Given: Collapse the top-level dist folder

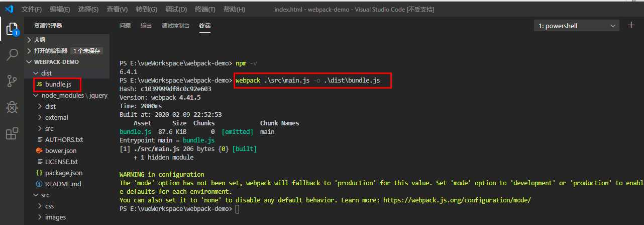Looking at the screenshot, I should tap(67, 73).
